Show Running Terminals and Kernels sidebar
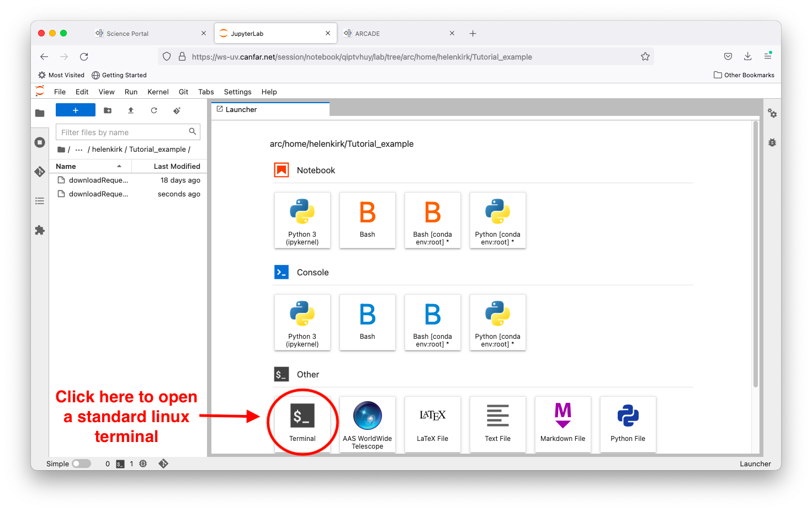Viewport: 812px width, 511px height. (x=40, y=142)
